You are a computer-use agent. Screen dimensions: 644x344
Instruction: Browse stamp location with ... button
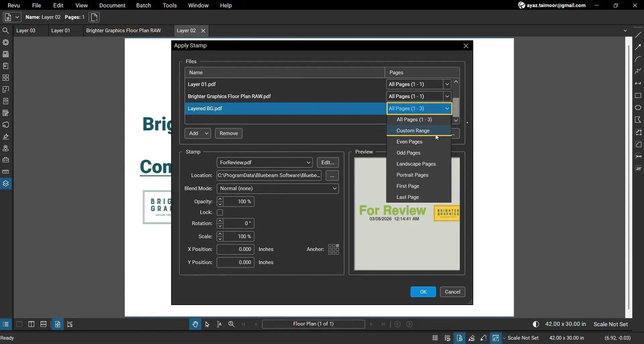click(332, 176)
